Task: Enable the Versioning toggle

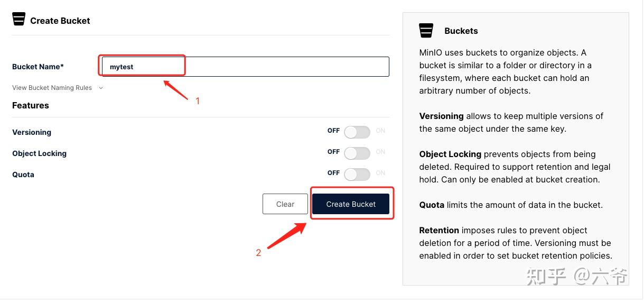Action: pyautogui.click(x=357, y=132)
